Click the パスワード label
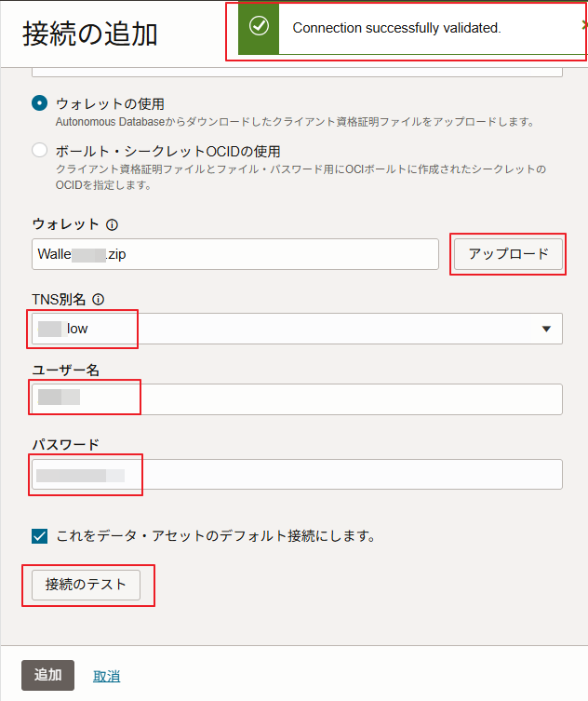Viewport: 588px width, 701px height. tap(66, 444)
